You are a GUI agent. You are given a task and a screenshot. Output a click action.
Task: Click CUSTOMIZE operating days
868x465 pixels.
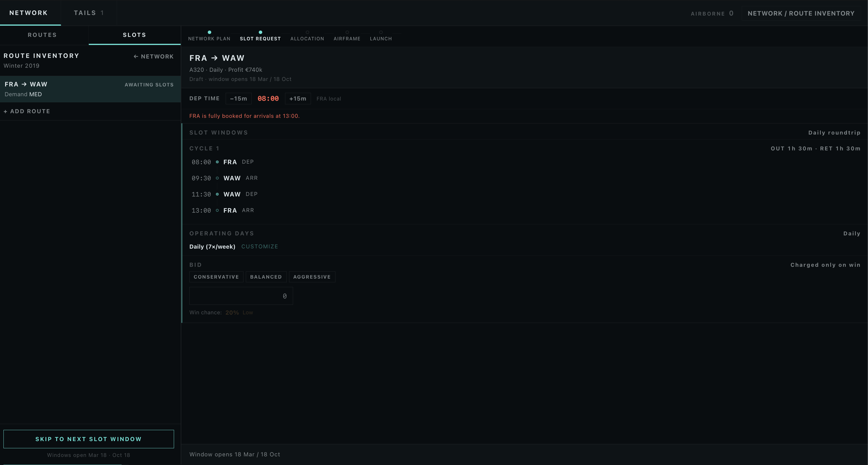pyautogui.click(x=260, y=247)
